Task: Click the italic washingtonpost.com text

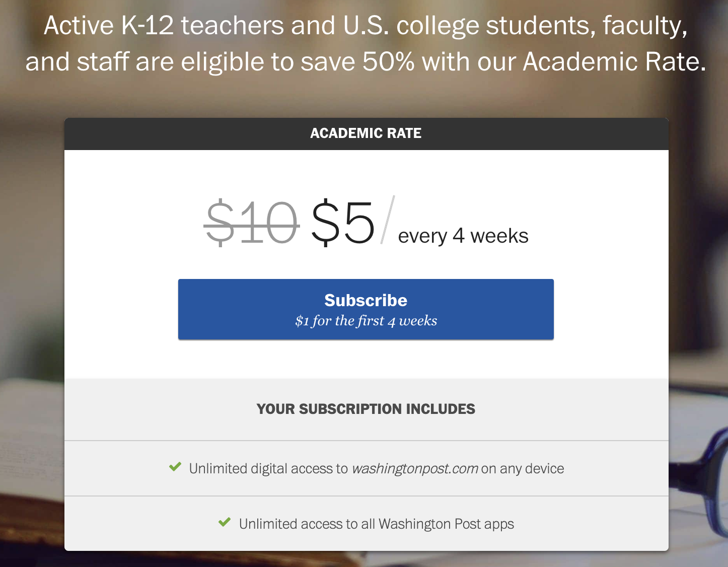Action: tap(415, 469)
